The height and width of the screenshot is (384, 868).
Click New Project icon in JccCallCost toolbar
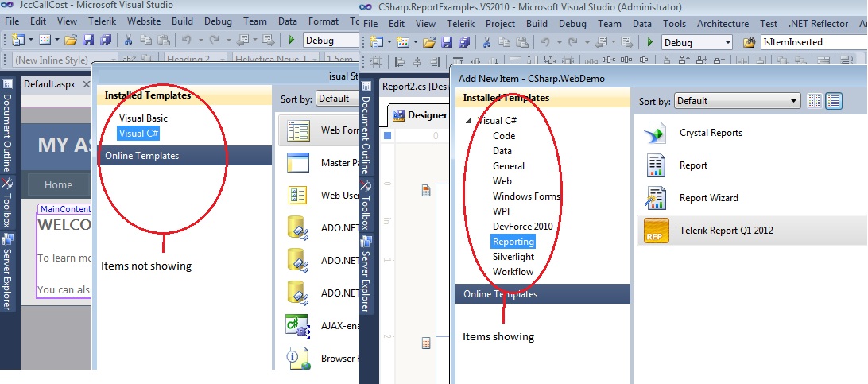pyautogui.click(x=18, y=41)
